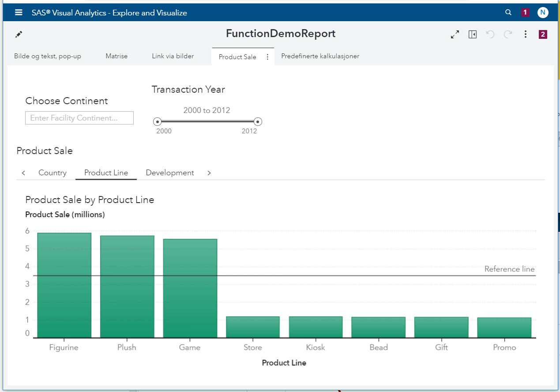Collapse tab list using left chevron
This screenshot has height=392, width=560.
[23, 173]
